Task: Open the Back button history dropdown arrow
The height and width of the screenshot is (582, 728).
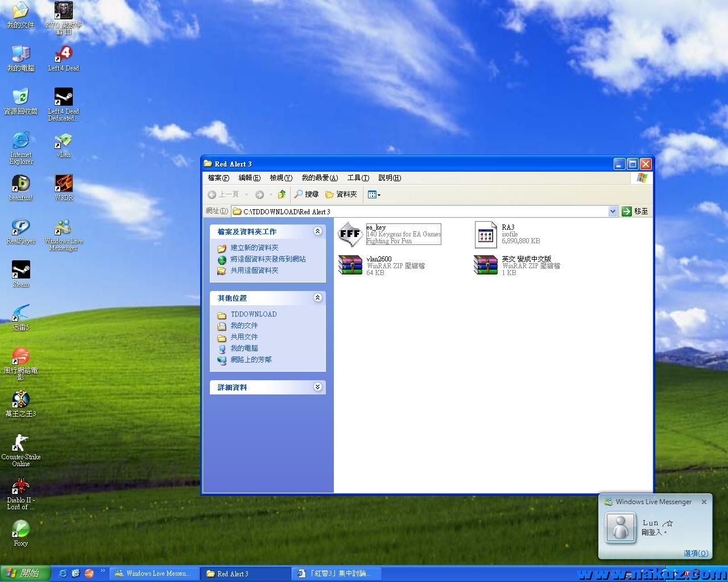Action: click(246, 194)
